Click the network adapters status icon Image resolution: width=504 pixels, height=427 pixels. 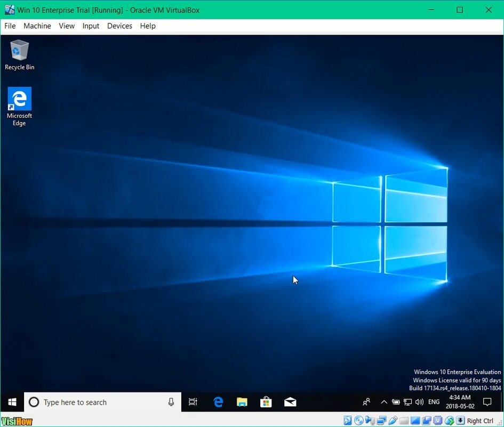(x=381, y=421)
